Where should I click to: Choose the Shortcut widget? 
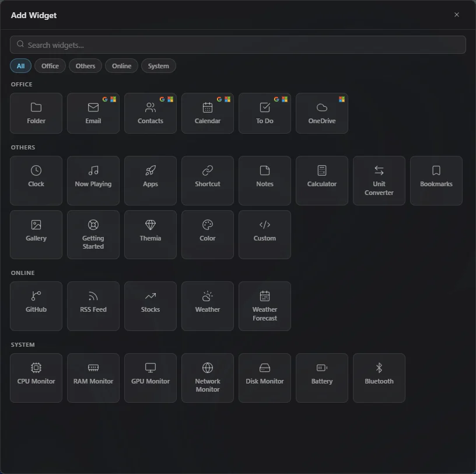pyautogui.click(x=208, y=180)
